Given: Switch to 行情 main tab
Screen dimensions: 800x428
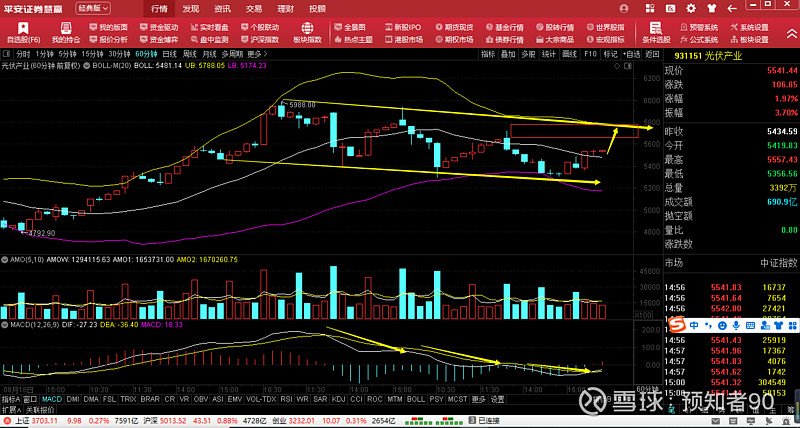Looking at the screenshot, I should coord(159,9).
